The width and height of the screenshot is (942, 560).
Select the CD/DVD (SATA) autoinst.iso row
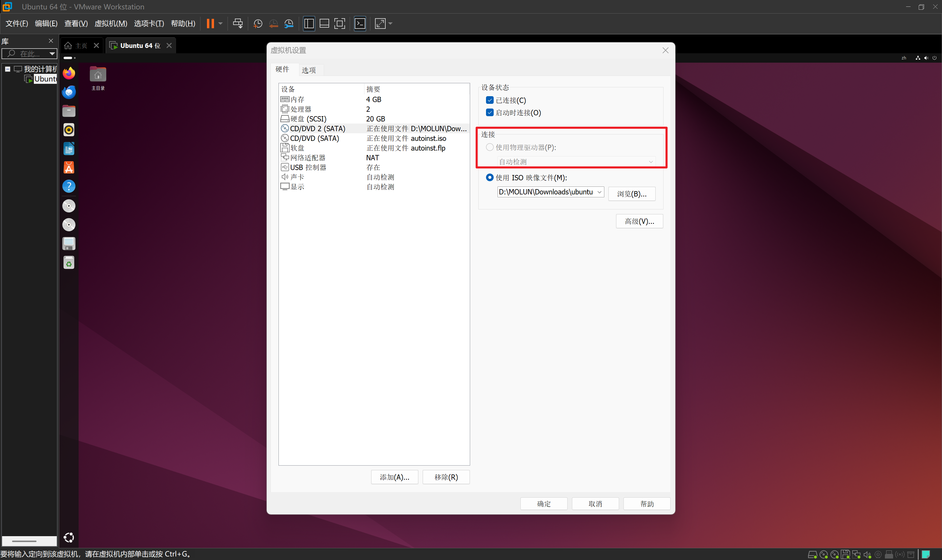click(x=374, y=138)
